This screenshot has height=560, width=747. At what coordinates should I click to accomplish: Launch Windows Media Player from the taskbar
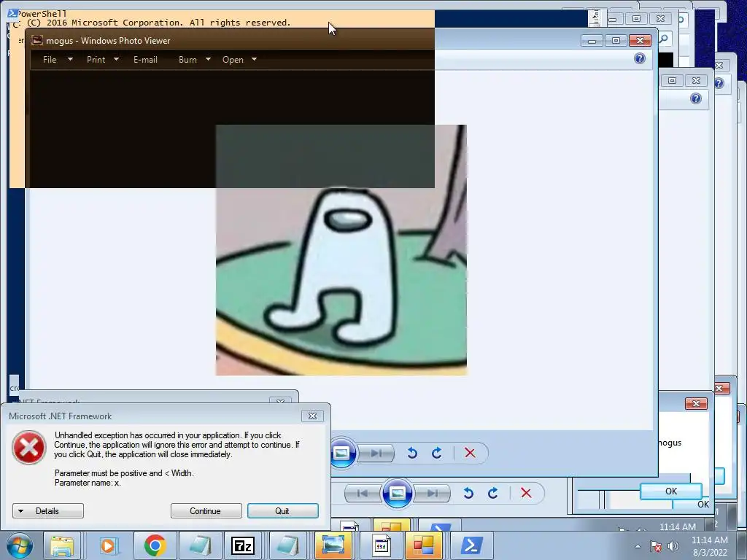point(108,545)
